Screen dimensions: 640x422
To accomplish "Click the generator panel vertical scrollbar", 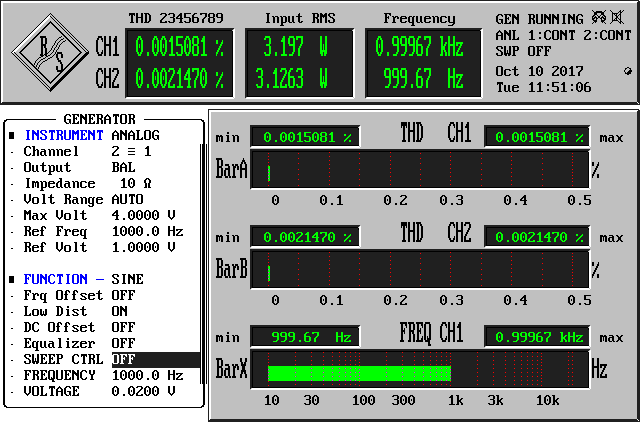I will click(x=202, y=260).
